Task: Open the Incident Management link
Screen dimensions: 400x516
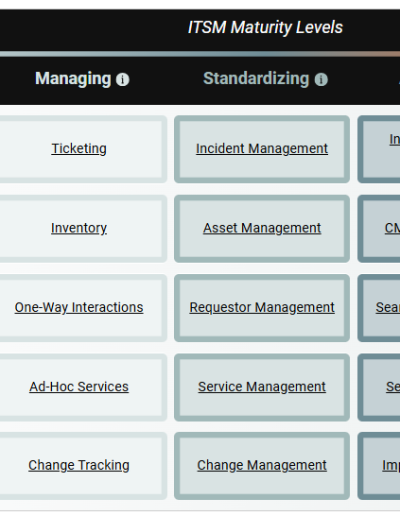Action: 262,149
